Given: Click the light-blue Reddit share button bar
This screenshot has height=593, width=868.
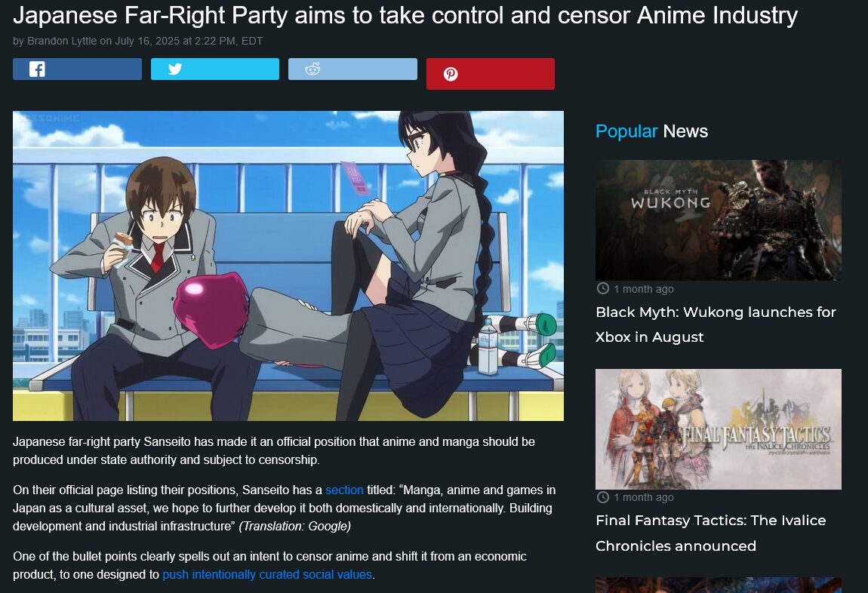Looking at the screenshot, I should [x=352, y=69].
